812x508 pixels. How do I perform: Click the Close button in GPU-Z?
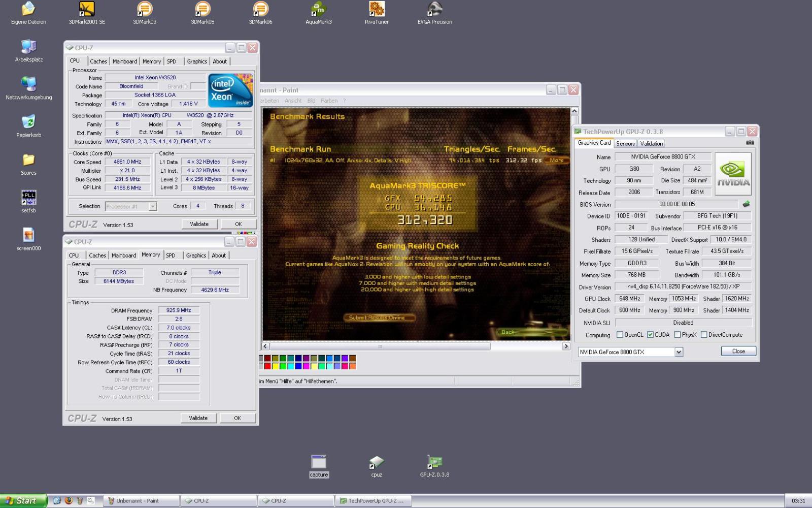pyautogui.click(x=738, y=351)
